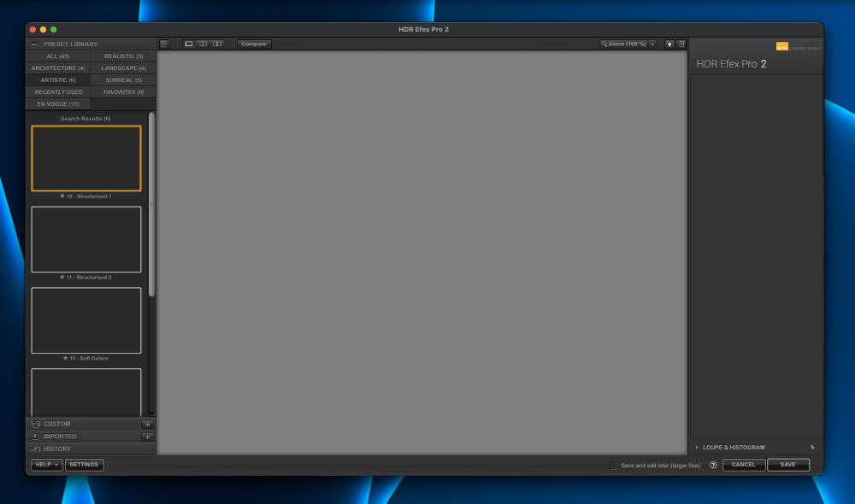Select the LANDSCAPE (4) preset category
Screen dimensions: 855x504
coord(124,68)
